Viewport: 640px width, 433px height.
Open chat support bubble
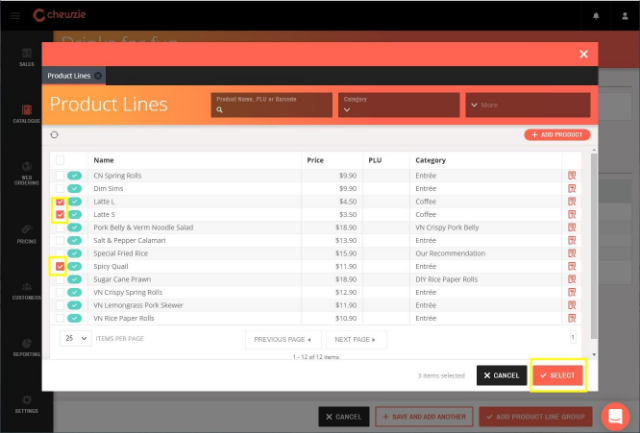[x=615, y=416]
